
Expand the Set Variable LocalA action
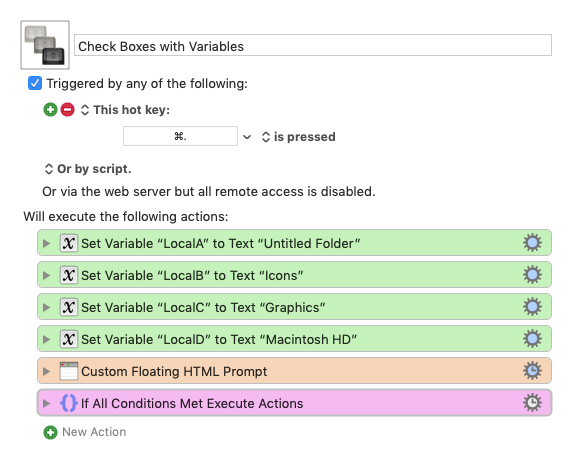[x=46, y=243]
